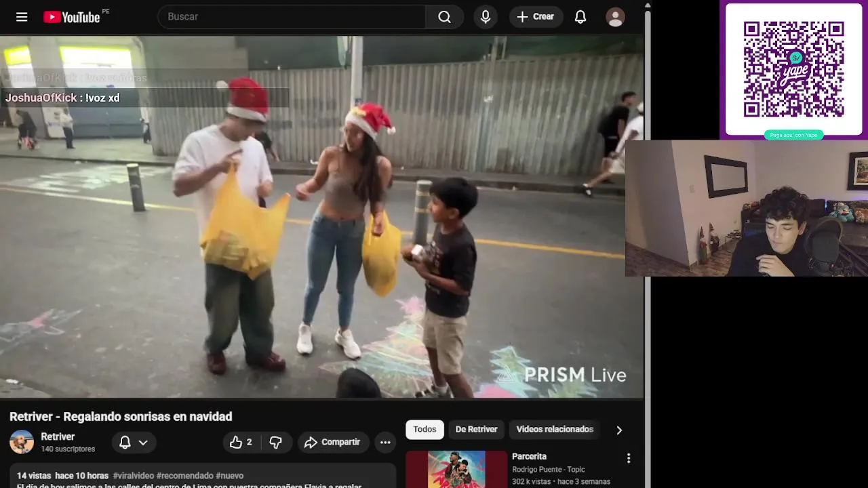This screenshot has height=488, width=868.
Task: Share the video via Compartir
Action: coord(333,443)
